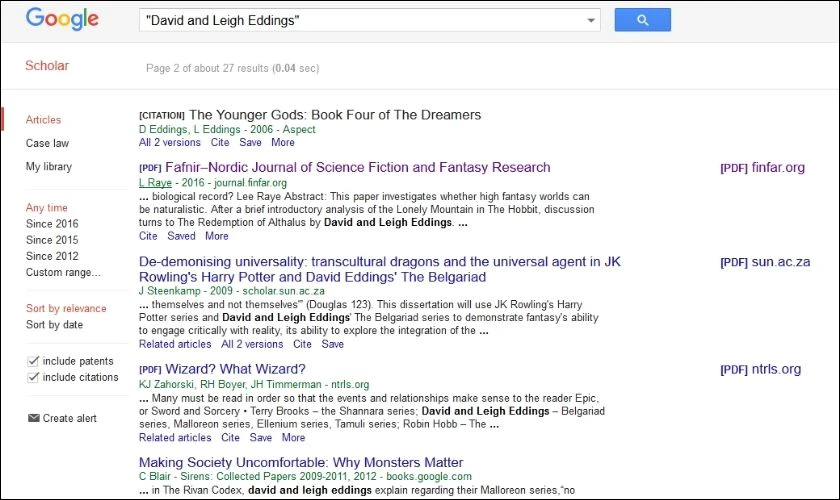840x500 pixels.
Task: Open author L Raye profile link
Action: [x=155, y=183]
